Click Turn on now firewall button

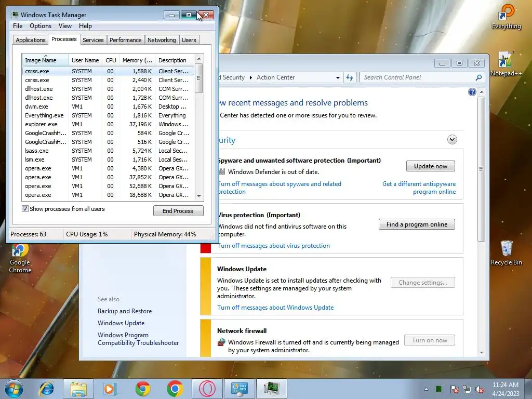430,340
